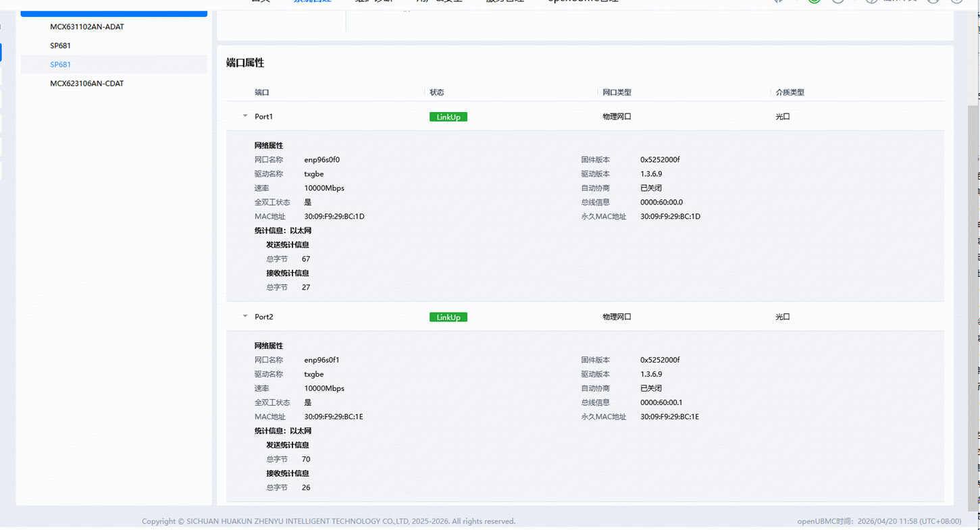Click the 端口 column header
The width and height of the screenshot is (980, 530).
(262, 92)
